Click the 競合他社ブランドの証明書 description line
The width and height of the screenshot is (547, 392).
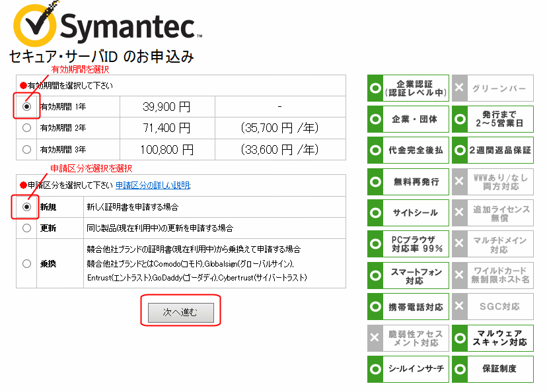[194, 249]
